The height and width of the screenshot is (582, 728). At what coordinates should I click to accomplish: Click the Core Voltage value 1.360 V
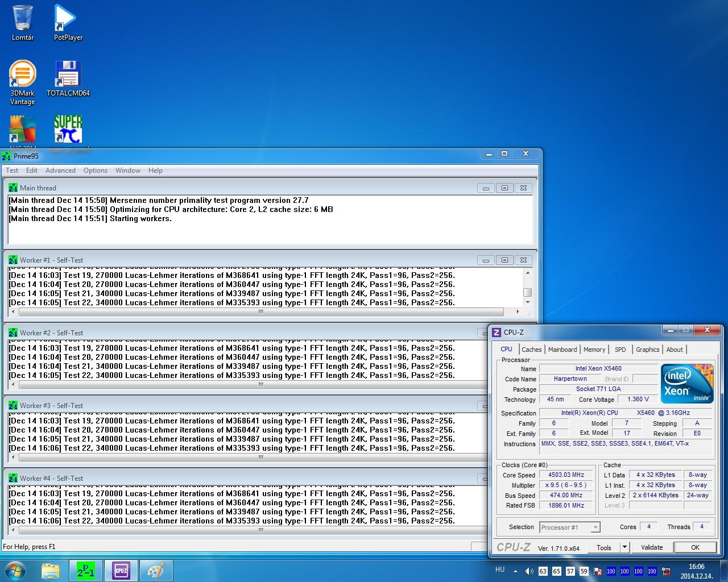[x=638, y=399]
